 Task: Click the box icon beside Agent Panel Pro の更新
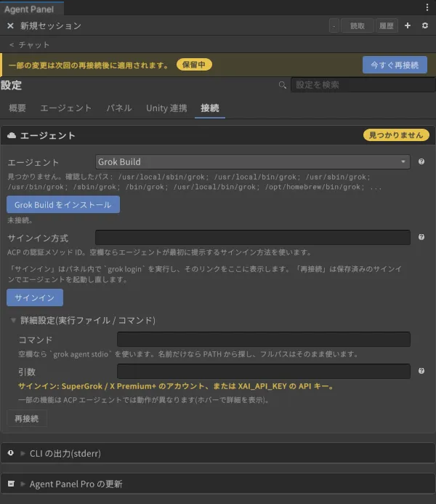click(11, 484)
